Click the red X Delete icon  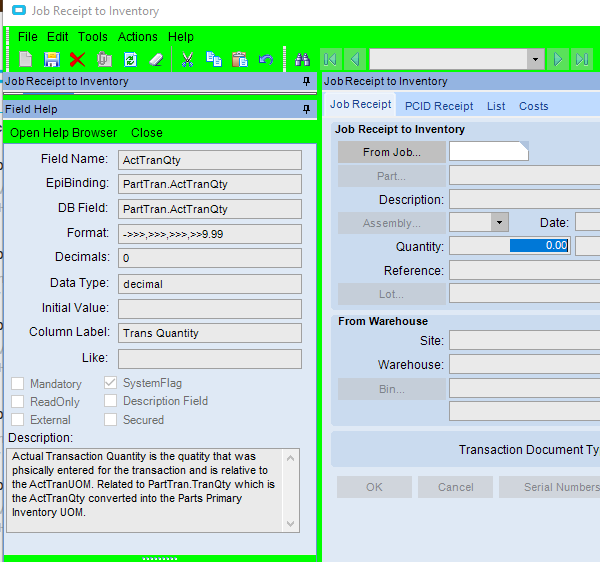pos(77,60)
